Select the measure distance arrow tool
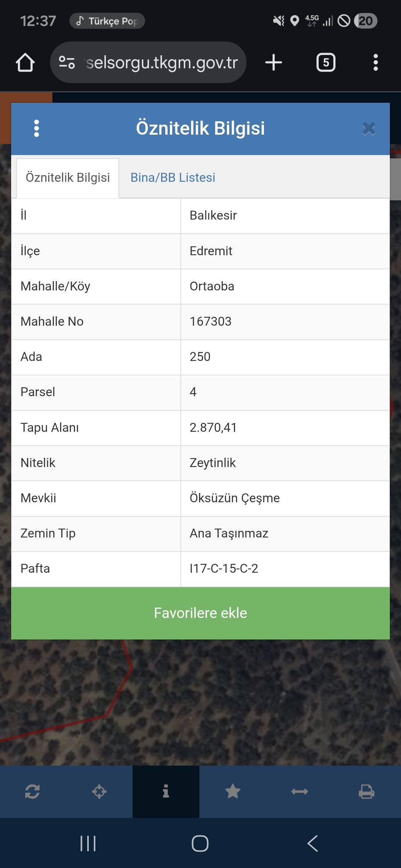 (x=300, y=792)
